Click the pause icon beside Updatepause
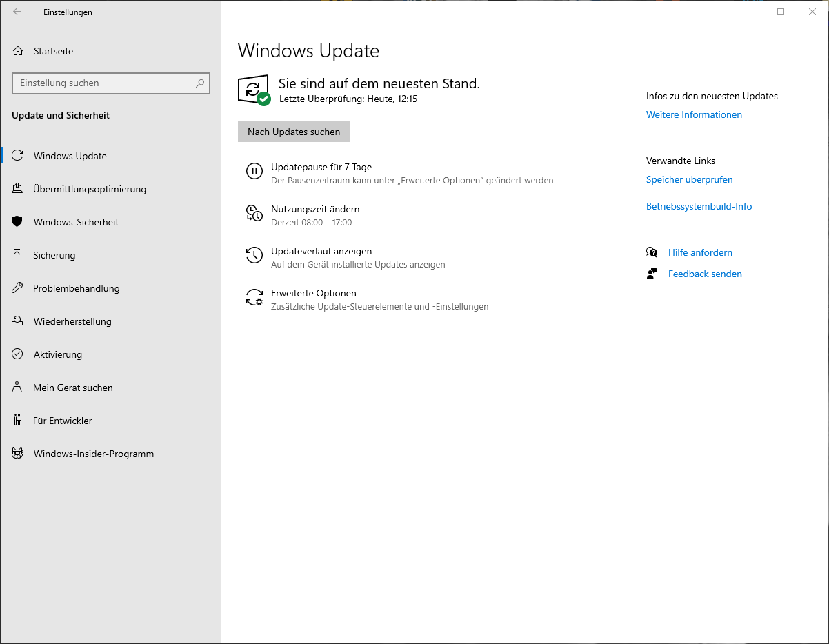Viewport: 829px width, 644px height. 254,172
